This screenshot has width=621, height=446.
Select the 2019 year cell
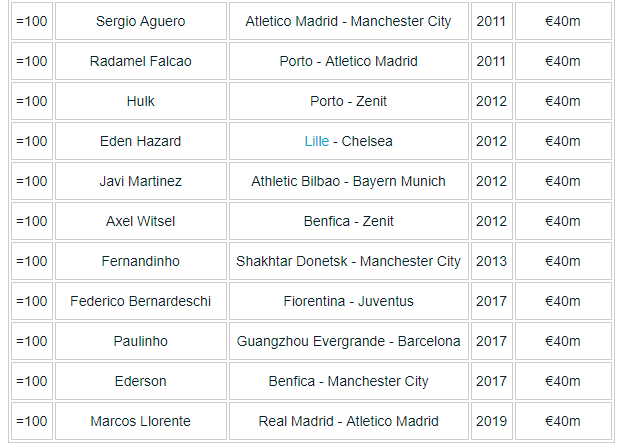click(491, 421)
